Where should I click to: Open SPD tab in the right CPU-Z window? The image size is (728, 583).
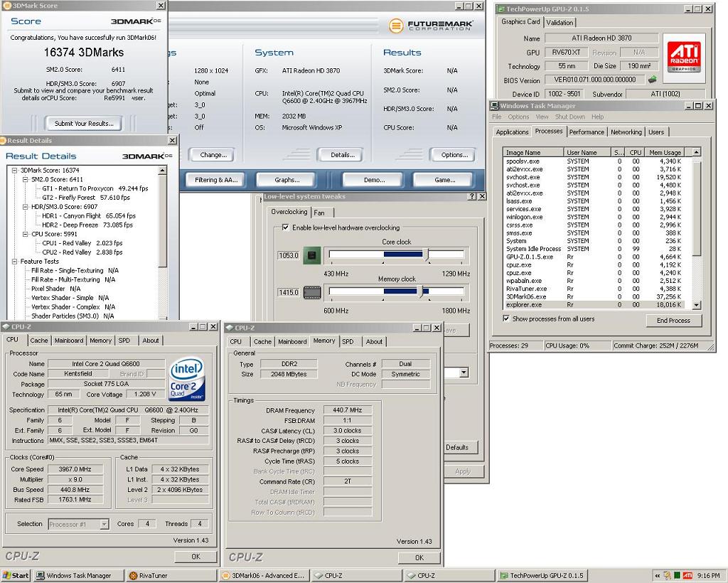point(348,342)
